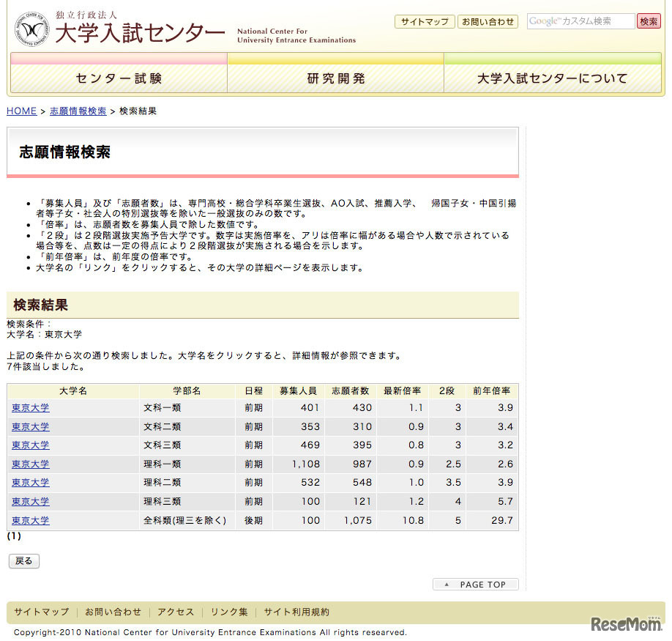Screen dimensions: 672x641
Task: Switch to the 研究開発 navigation tab
Action: coord(335,79)
